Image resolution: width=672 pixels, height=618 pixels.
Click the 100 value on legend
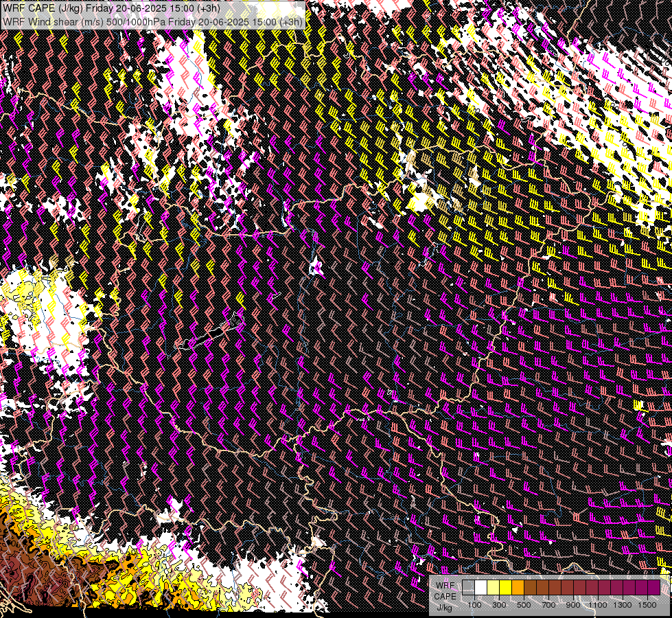(474, 605)
